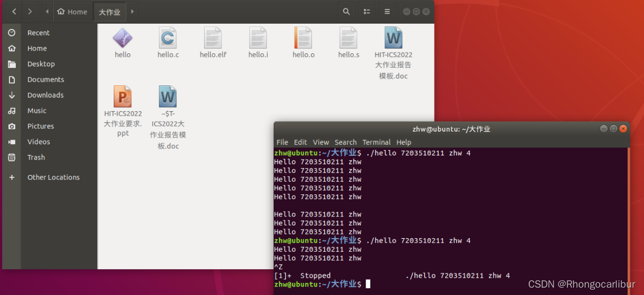This screenshot has height=295, width=644.
Task: Click the ^Z line in terminal
Action: point(278,267)
